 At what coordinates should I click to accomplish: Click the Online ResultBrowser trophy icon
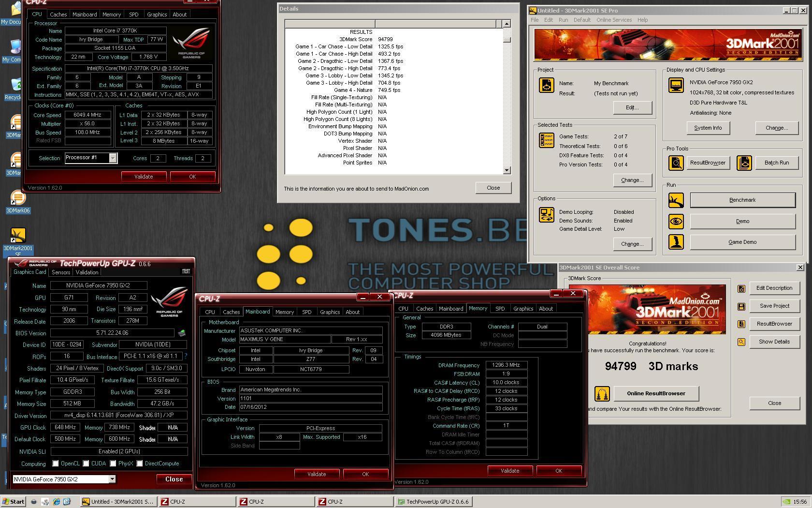pyautogui.click(x=602, y=394)
